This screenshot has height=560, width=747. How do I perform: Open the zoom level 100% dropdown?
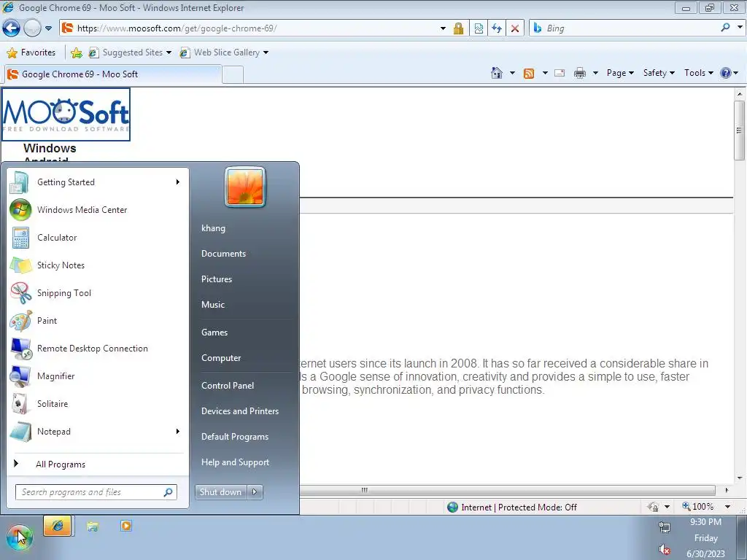point(727,507)
